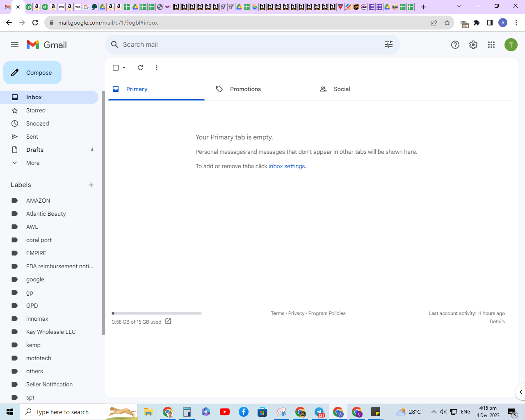Switch to the Promotions tab
The width and height of the screenshot is (525, 420).
260,89
